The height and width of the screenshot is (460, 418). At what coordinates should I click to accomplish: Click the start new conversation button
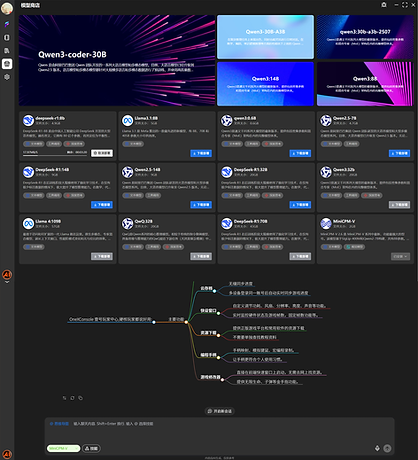tap(219, 411)
